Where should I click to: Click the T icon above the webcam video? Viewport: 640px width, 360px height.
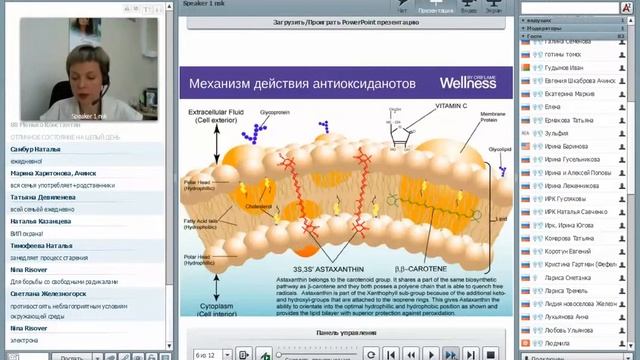click(x=147, y=10)
